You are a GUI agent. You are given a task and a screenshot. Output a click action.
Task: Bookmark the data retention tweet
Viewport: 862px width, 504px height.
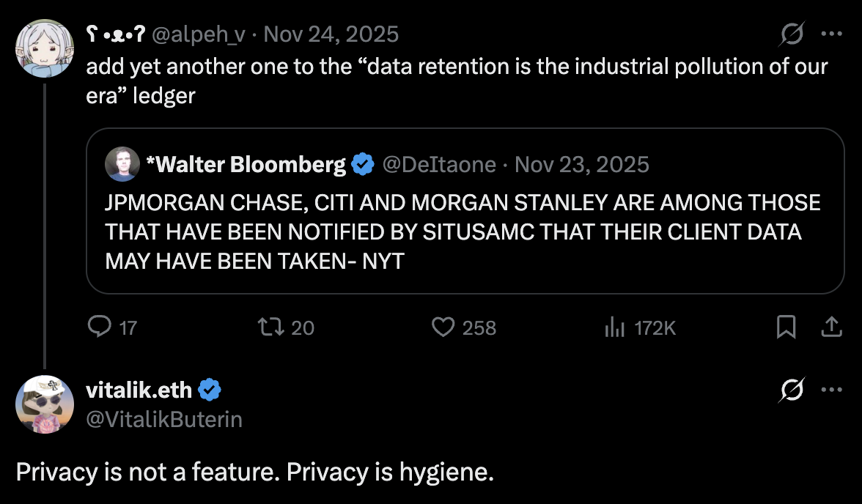787,328
